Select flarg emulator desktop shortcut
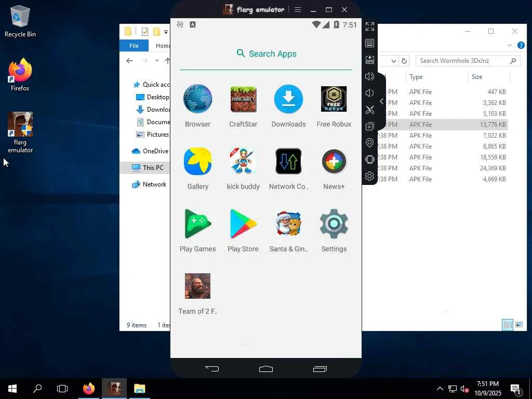Viewport: 532px width, 399px height. point(20,132)
